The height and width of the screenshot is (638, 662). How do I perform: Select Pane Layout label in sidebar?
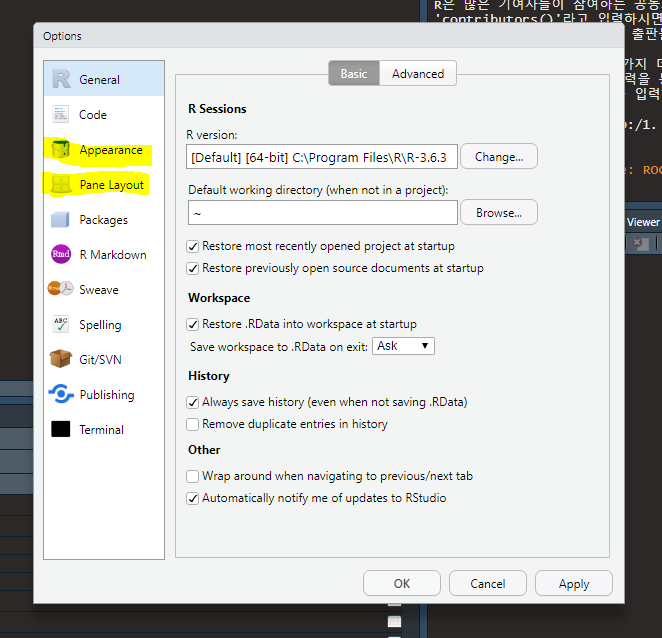(111, 185)
